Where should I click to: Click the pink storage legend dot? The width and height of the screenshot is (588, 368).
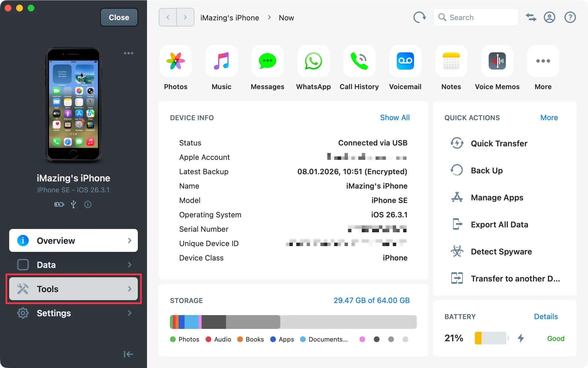coord(362,339)
